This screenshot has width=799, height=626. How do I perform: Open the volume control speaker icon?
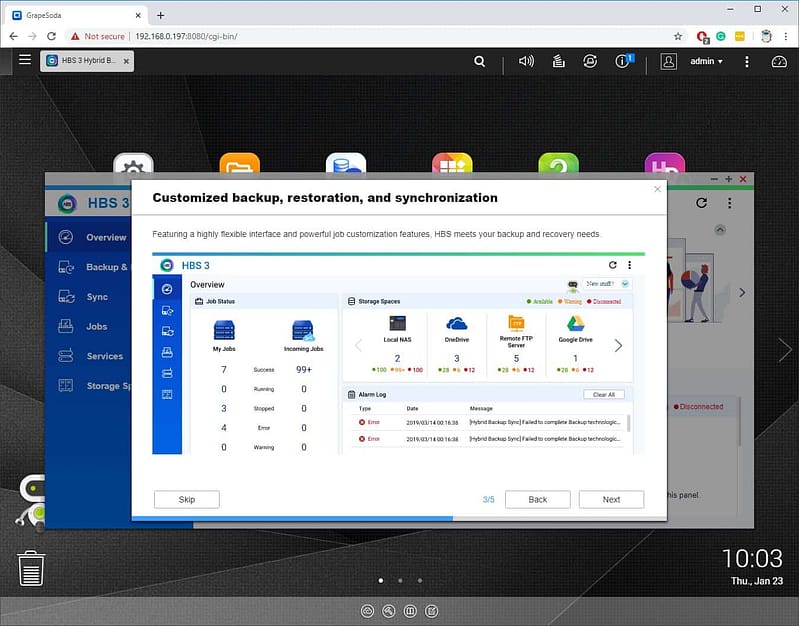pos(526,62)
